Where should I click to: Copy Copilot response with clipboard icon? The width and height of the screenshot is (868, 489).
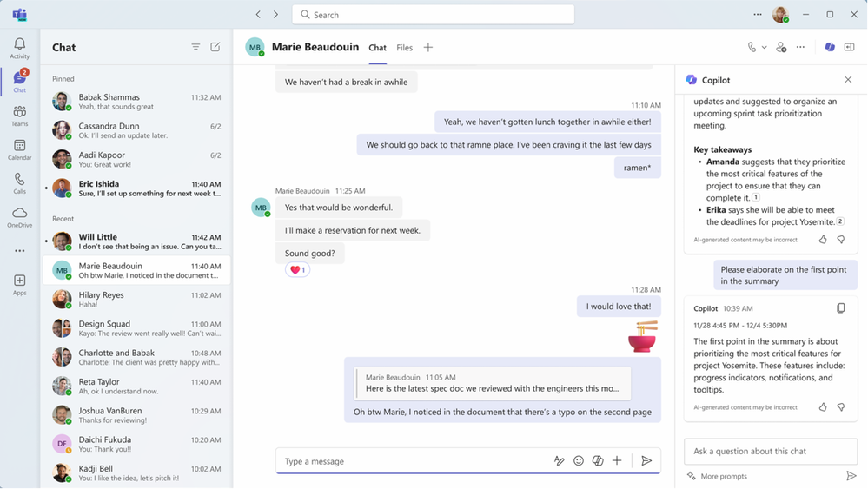click(x=840, y=308)
